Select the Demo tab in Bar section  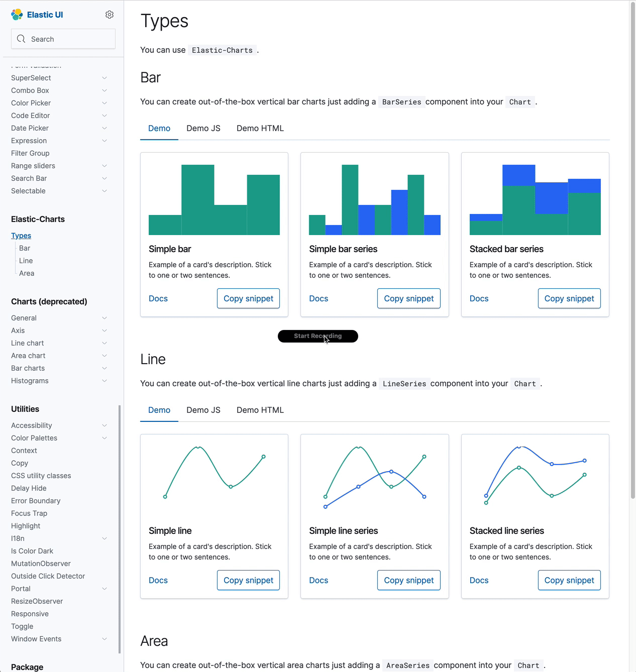159,129
